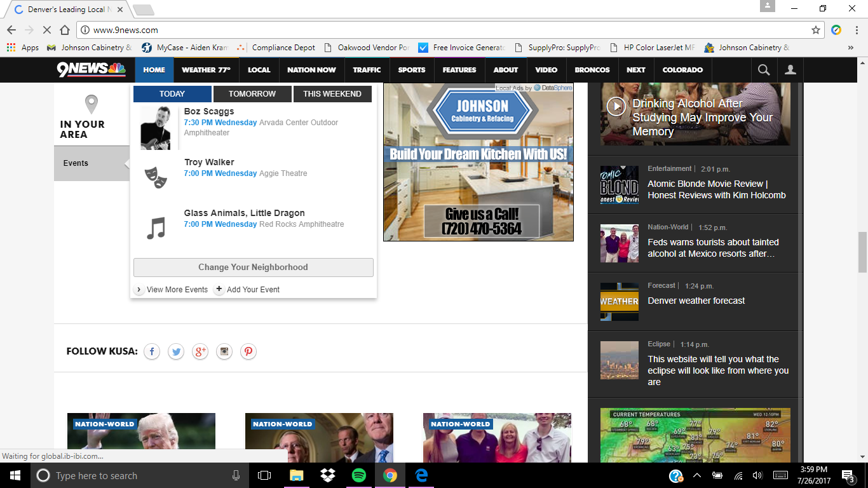Screen dimensions: 868x488
Task: Open the eclipse website article
Action: click(x=718, y=370)
